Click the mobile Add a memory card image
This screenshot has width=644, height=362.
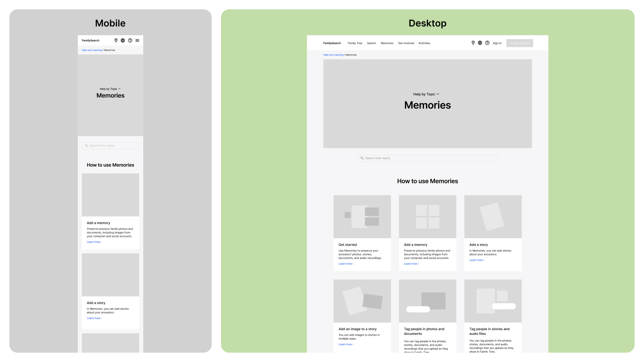click(110, 195)
